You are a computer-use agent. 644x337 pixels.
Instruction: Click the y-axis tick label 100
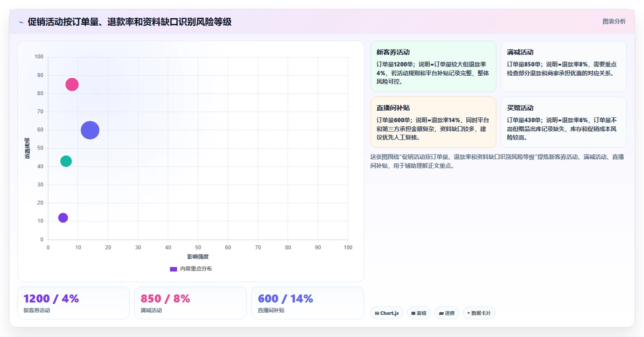point(39,57)
